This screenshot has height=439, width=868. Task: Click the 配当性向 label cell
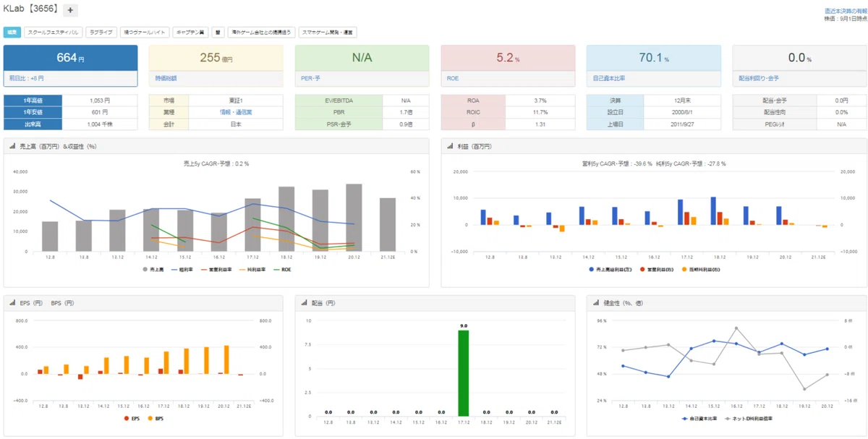[x=775, y=112]
